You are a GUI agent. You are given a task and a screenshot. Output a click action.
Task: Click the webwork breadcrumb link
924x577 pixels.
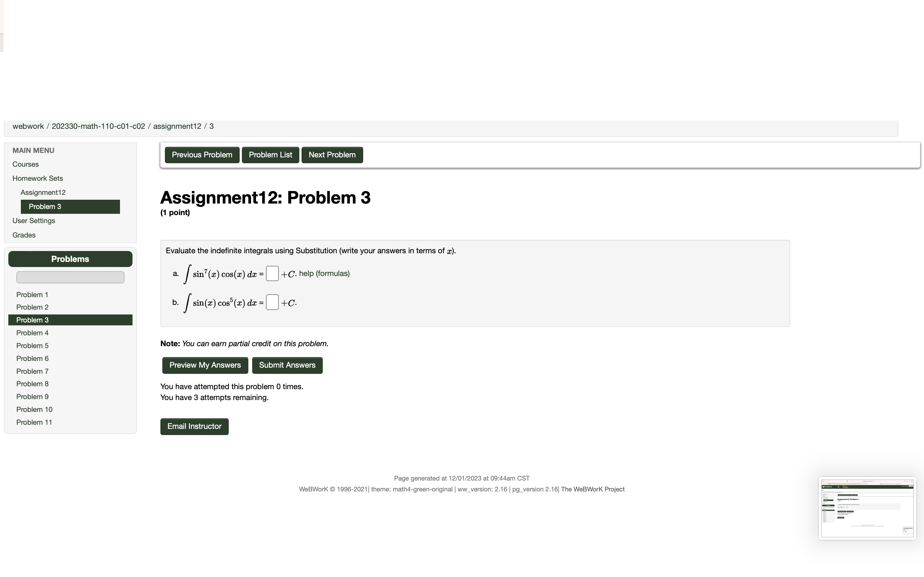28,126
